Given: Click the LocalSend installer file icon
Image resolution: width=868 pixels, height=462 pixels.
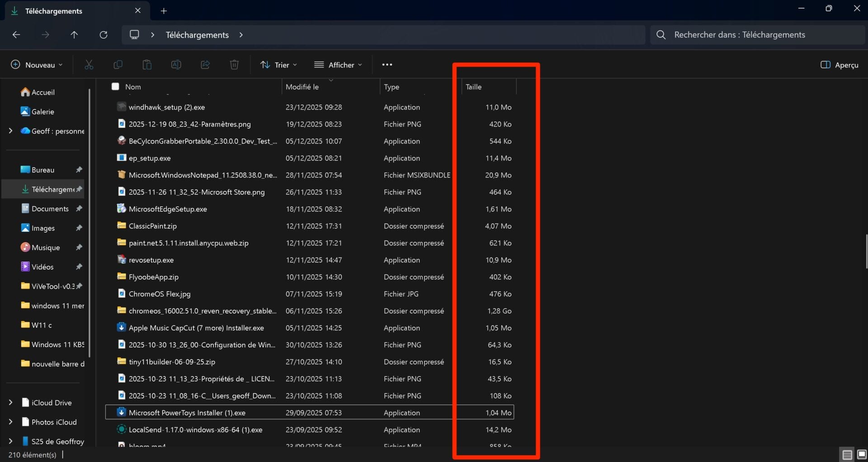Looking at the screenshot, I should [121, 429].
